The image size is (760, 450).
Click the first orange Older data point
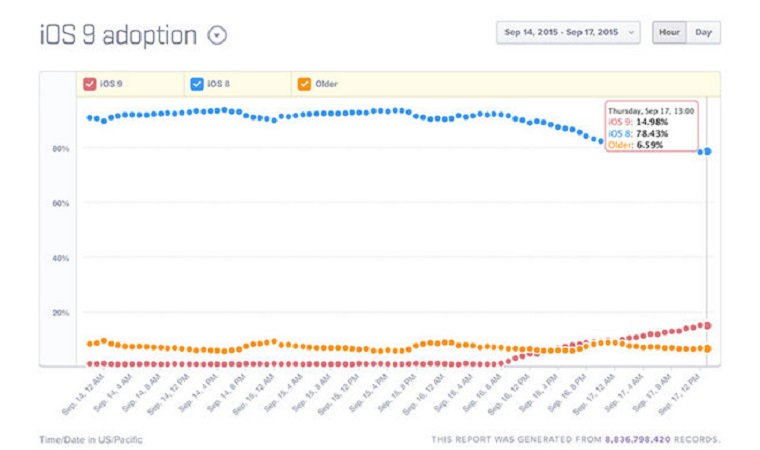(89, 343)
